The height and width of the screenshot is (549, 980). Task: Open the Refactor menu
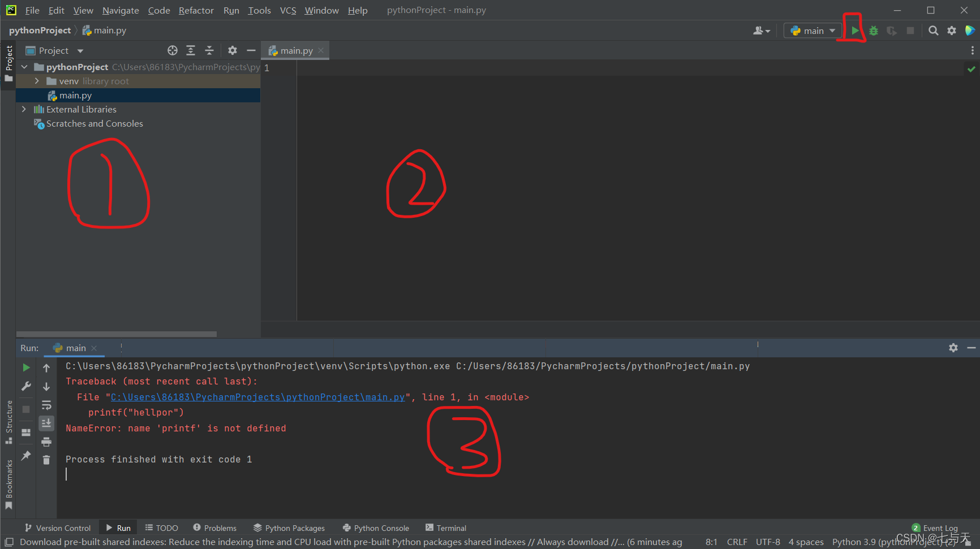(x=196, y=10)
